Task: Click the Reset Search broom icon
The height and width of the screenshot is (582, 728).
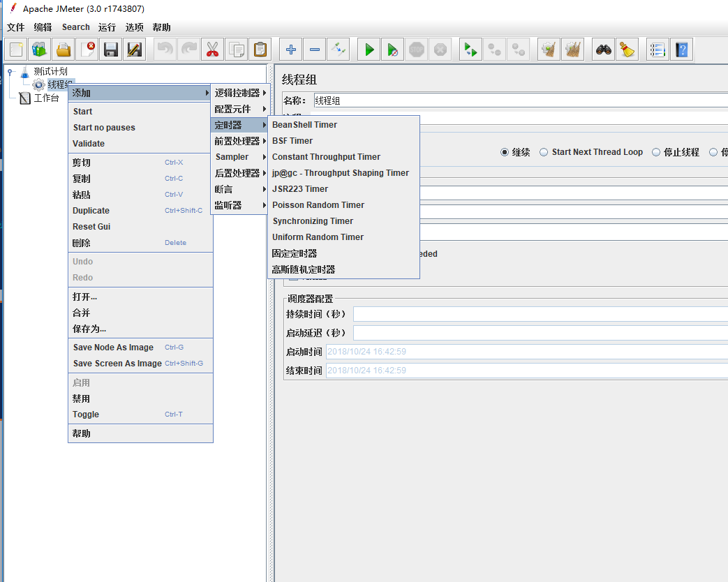Action: point(627,49)
